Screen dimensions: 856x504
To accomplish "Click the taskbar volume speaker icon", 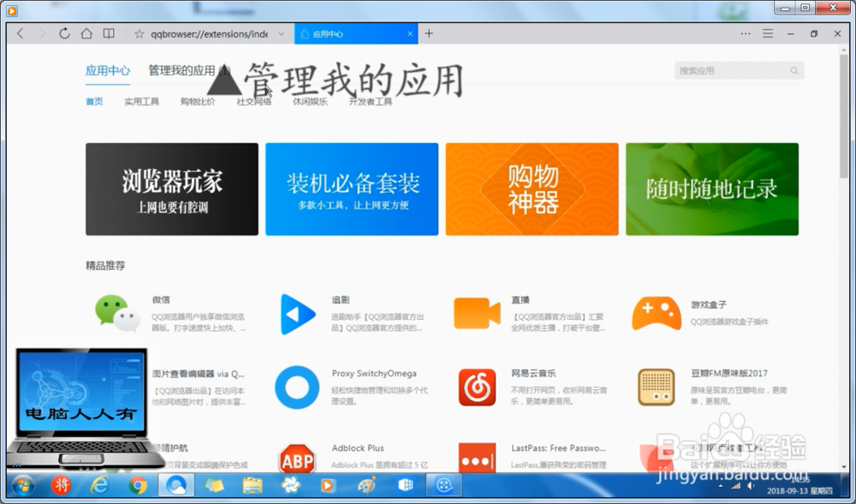I will 752,485.
